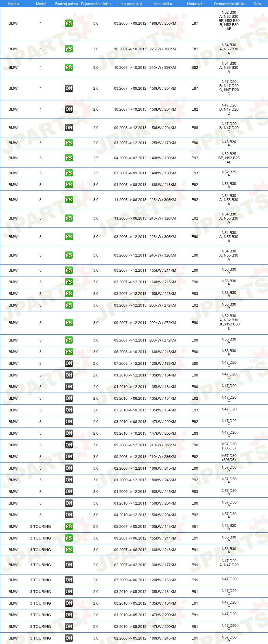Click petrol icon for 2.5 E92 row
Screen dimensions: 268x644
(x=69, y=158)
